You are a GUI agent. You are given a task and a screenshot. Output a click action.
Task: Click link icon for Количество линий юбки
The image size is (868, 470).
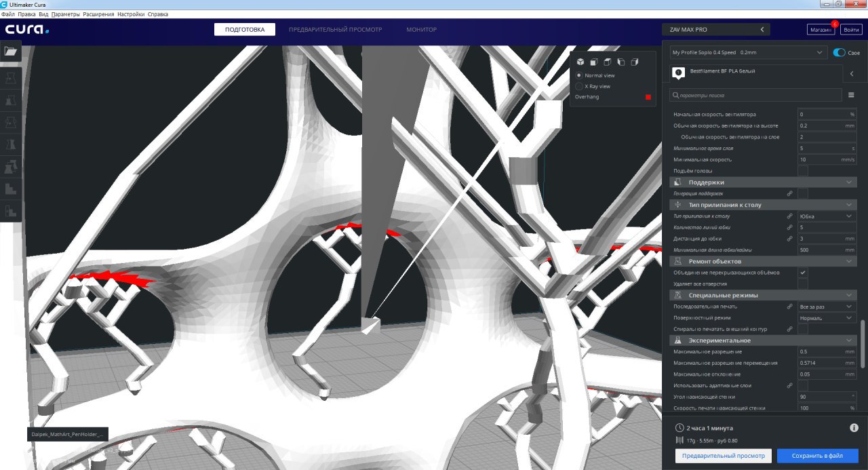coord(789,227)
